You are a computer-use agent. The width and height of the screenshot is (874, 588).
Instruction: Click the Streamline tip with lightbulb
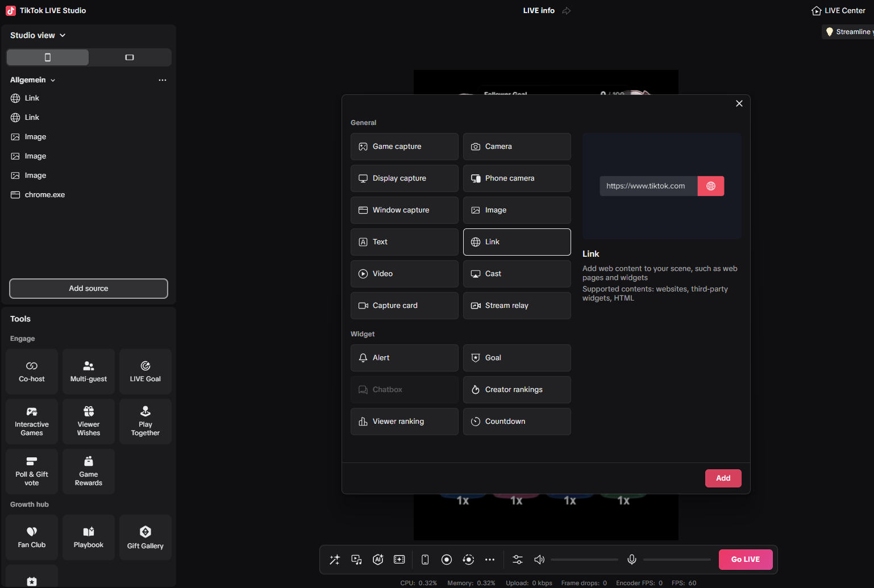click(849, 32)
